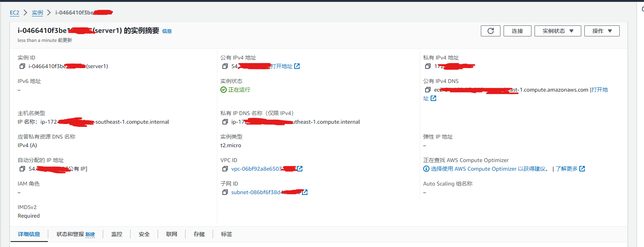Switch to the 监控 monitoring tab

point(116,234)
